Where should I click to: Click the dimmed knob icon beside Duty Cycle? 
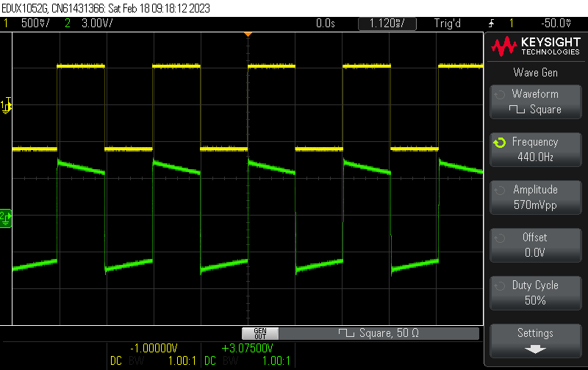500,286
